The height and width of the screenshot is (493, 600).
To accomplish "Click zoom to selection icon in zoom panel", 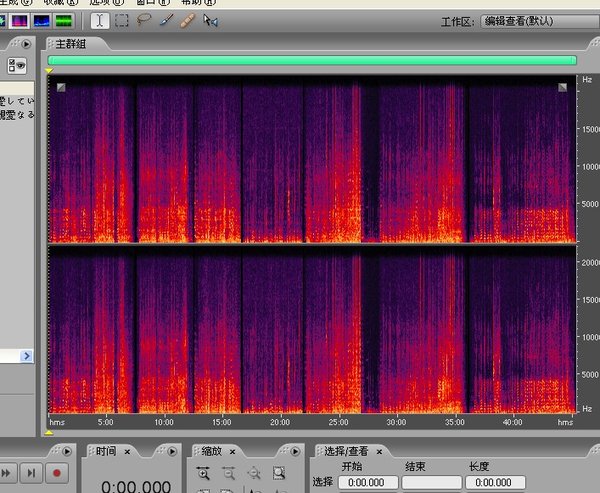I will 279,472.
